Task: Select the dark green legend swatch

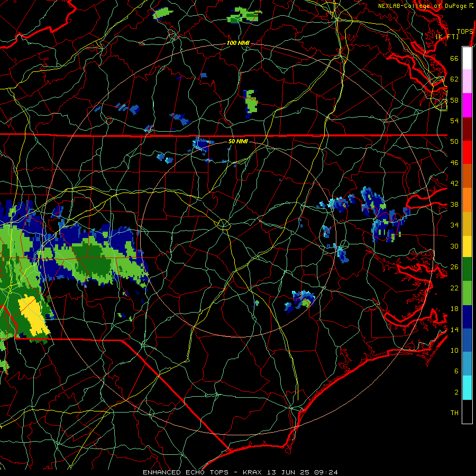Action: pos(467,269)
